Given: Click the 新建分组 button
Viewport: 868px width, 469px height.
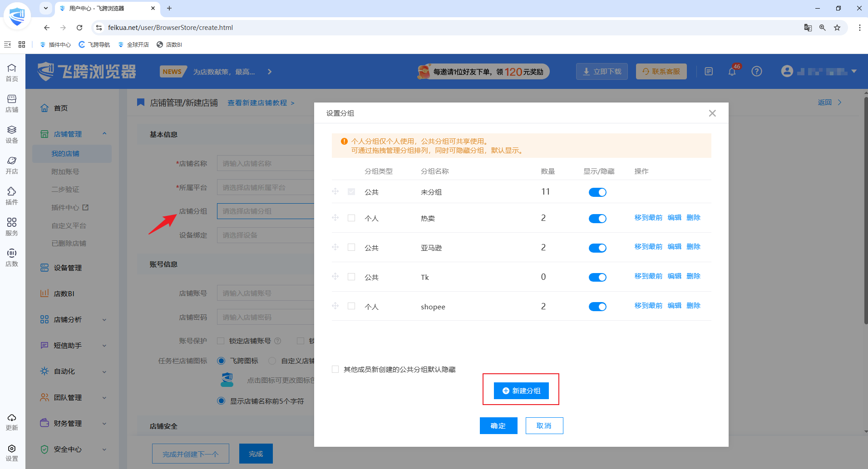Looking at the screenshot, I should pos(521,391).
